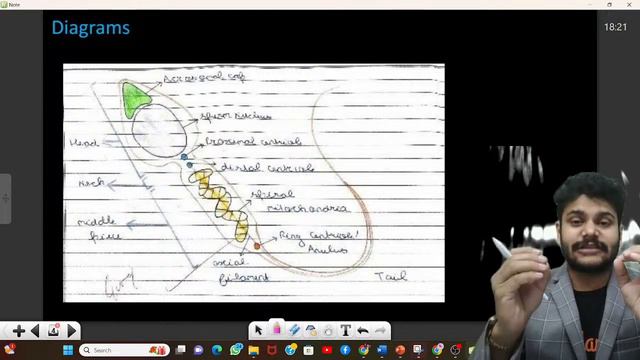Viewport: 640px width, 360px height.
Task: Click the 18:21 timer display
Action: tap(615, 27)
